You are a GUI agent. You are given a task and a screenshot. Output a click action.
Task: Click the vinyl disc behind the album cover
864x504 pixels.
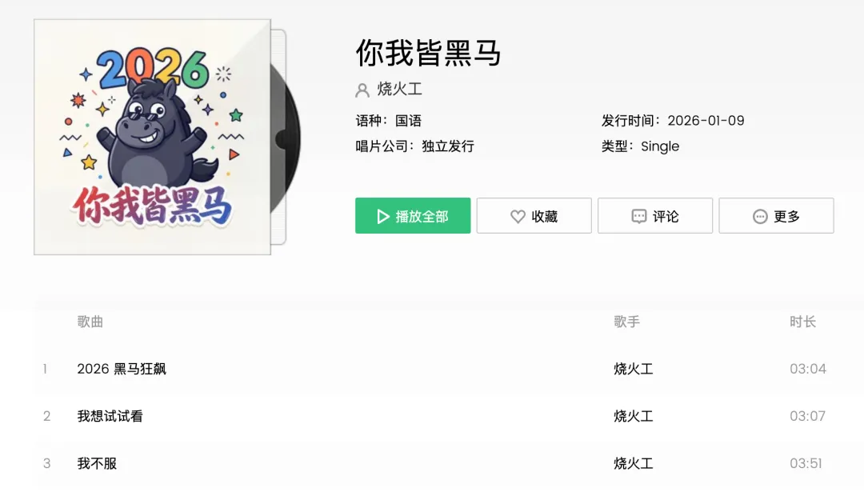pos(286,138)
